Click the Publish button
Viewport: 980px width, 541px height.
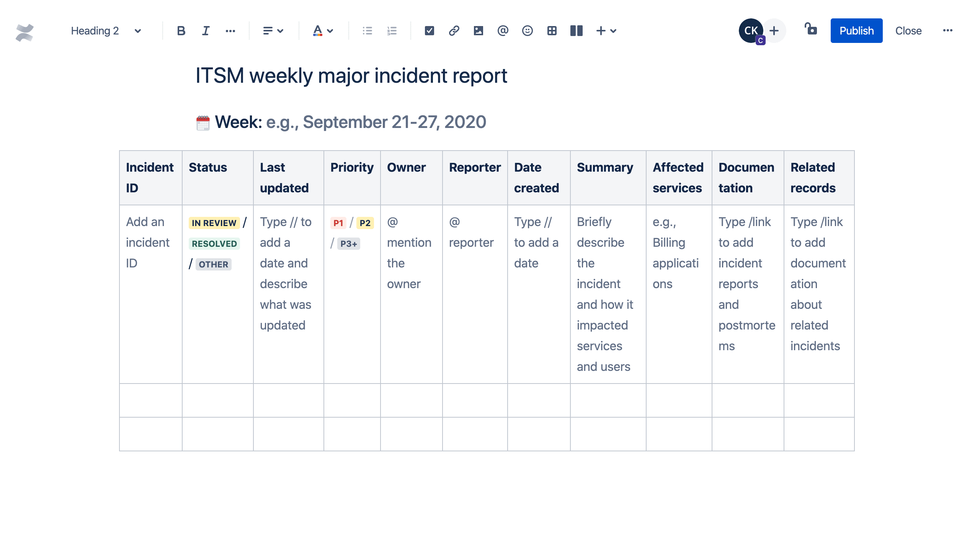[x=857, y=31]
